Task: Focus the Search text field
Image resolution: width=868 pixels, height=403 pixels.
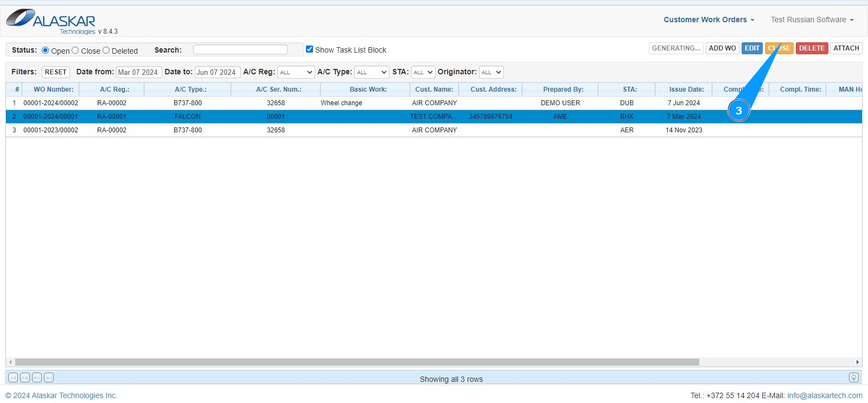Action: [240, 49]
